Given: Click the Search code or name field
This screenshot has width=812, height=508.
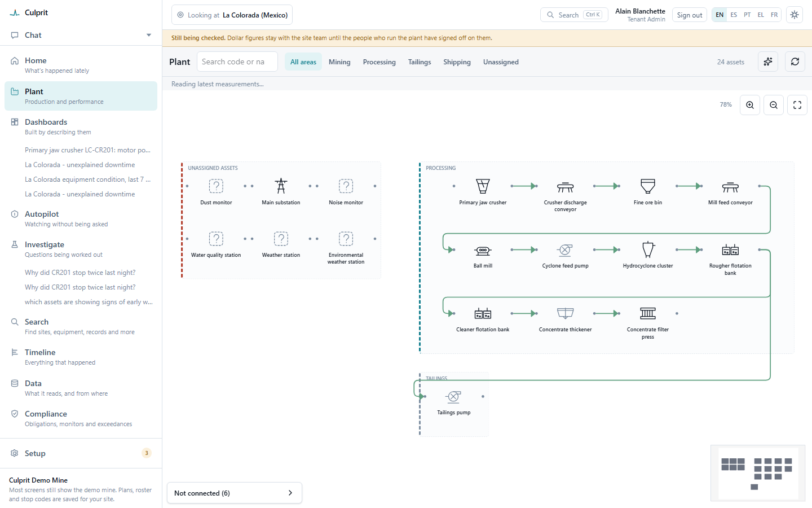Looking at the screenshot, I should click(x=237, y=62).
